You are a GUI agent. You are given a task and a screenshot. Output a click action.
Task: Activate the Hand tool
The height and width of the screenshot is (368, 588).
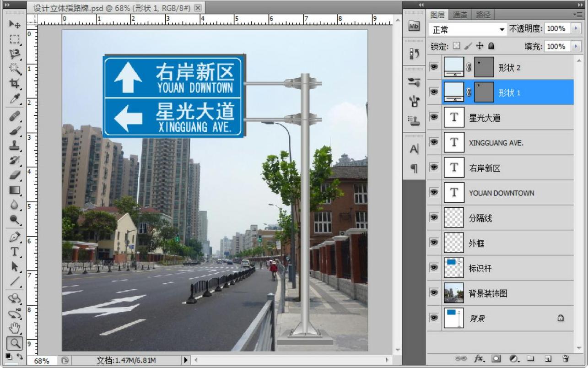15,327
